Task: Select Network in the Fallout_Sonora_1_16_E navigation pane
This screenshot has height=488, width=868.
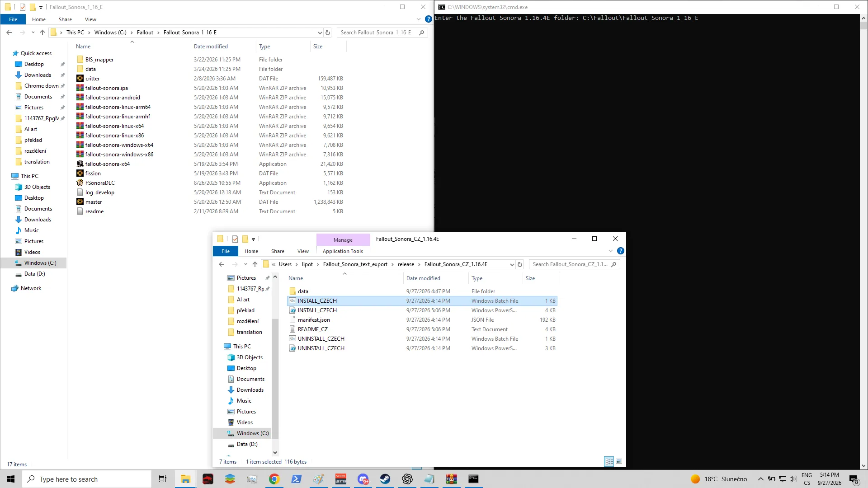Action: point(31,288)
